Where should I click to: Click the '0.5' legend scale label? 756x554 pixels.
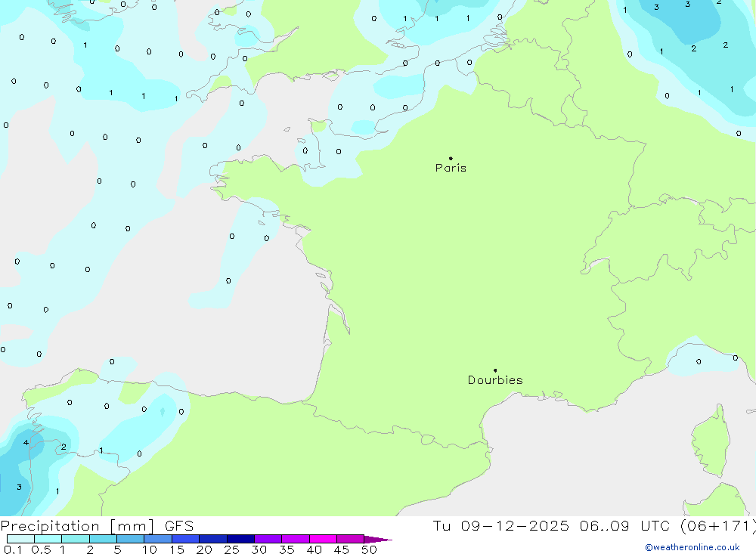41,549
